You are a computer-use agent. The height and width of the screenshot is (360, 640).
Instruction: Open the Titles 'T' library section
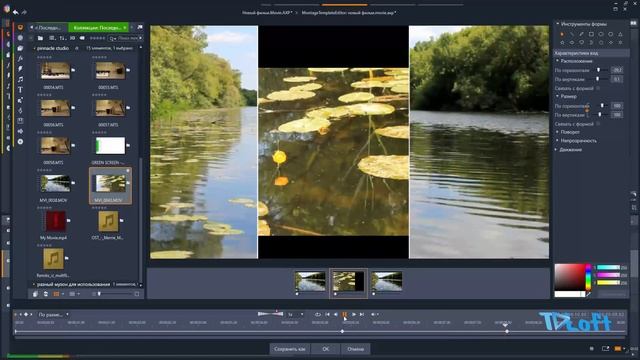20,90
